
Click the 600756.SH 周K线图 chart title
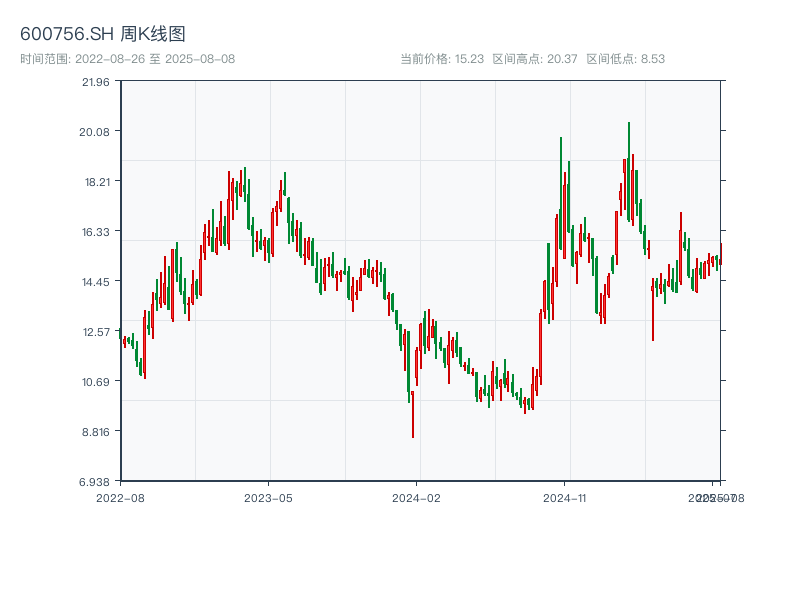103,35
